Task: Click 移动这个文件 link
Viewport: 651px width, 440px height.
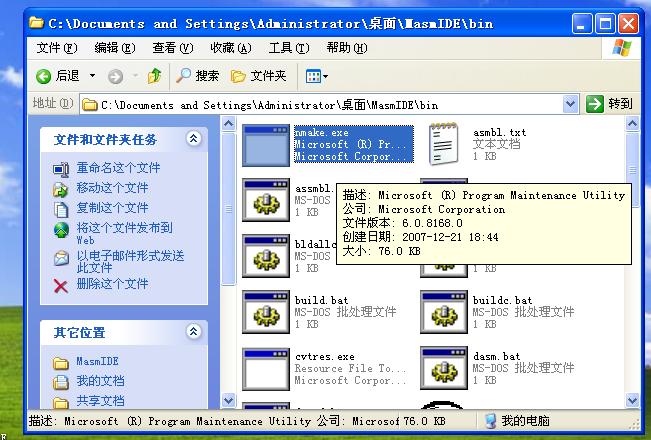Action: [113, 188]
